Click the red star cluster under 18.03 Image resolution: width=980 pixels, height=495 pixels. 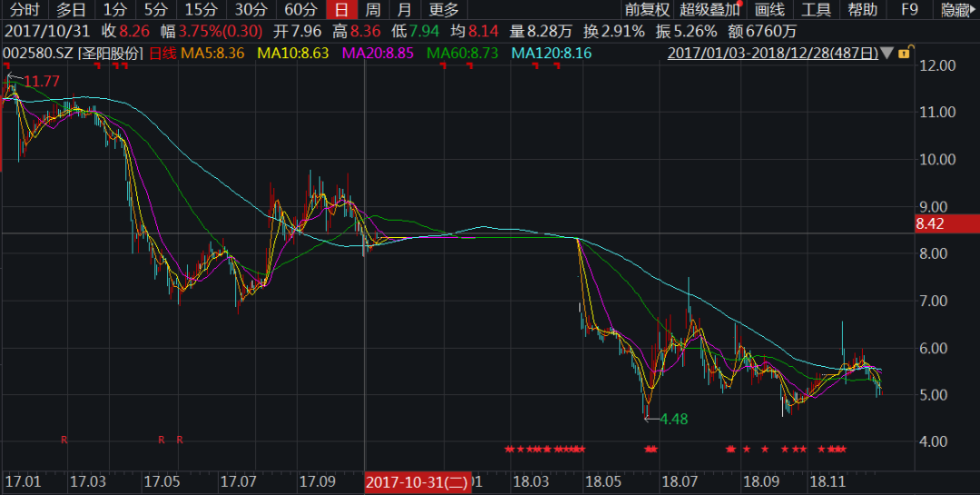click(x=544, y=449)
